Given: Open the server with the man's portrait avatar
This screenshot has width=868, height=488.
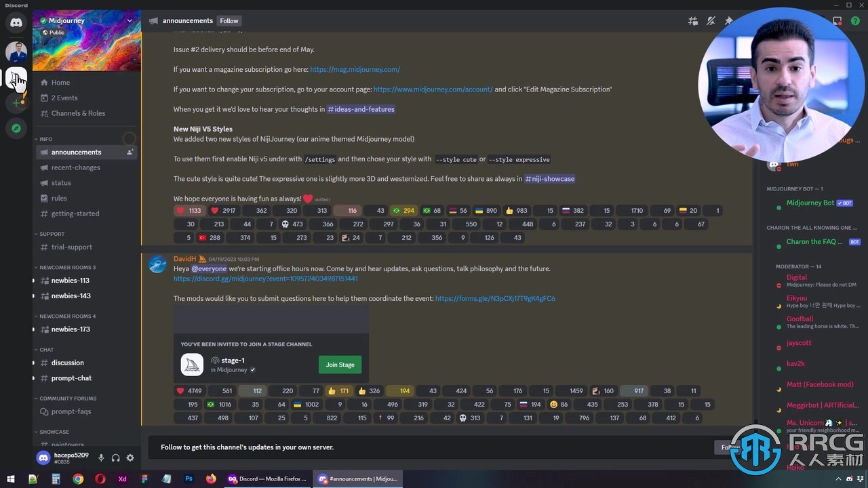Looking at the screenshot, I should [16, 52].
